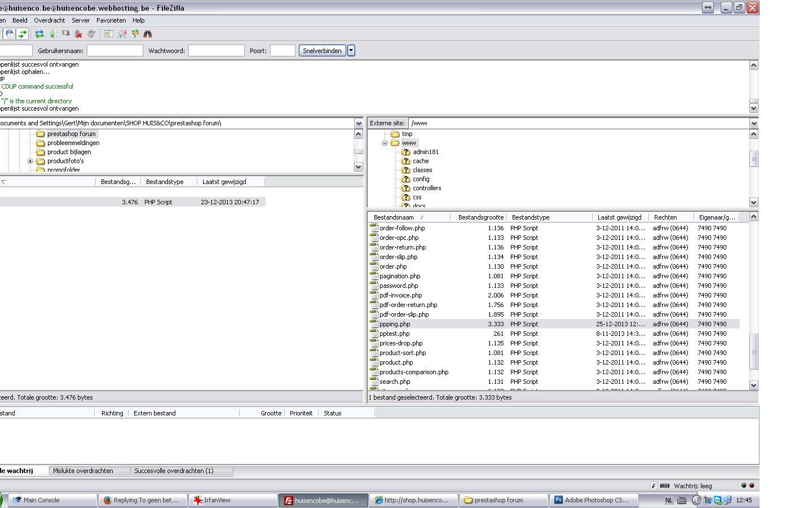
Task: Click the binoculars search remote files icon
Action: [148, 34]
